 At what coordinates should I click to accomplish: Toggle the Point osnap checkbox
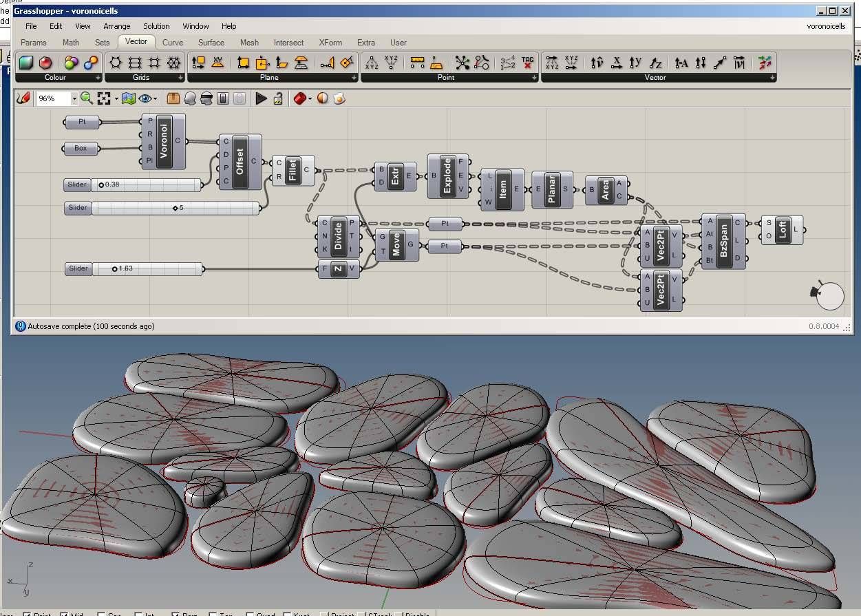[x=27, y=614]
